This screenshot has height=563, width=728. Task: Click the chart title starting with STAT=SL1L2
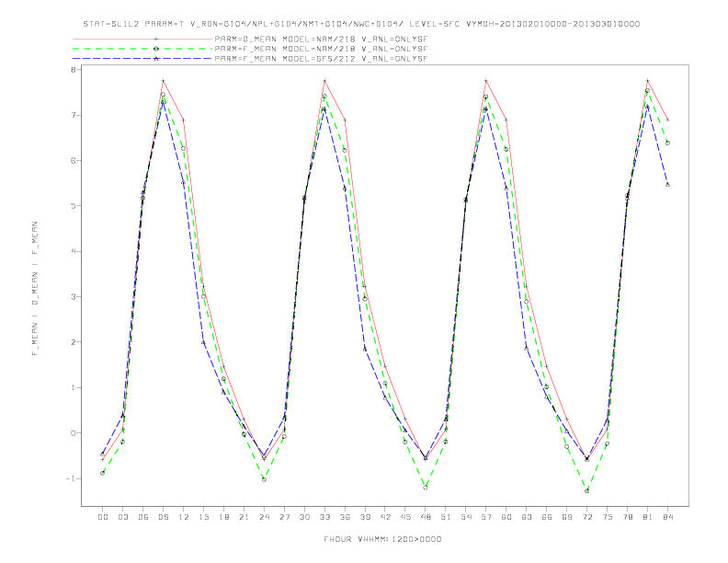(x=361, y=24)
